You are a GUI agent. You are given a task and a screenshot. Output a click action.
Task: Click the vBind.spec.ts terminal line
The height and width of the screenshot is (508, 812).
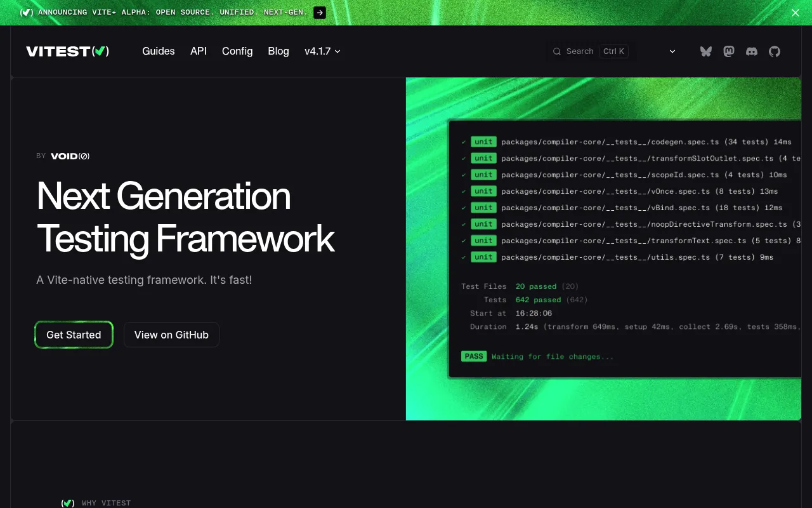622,208
